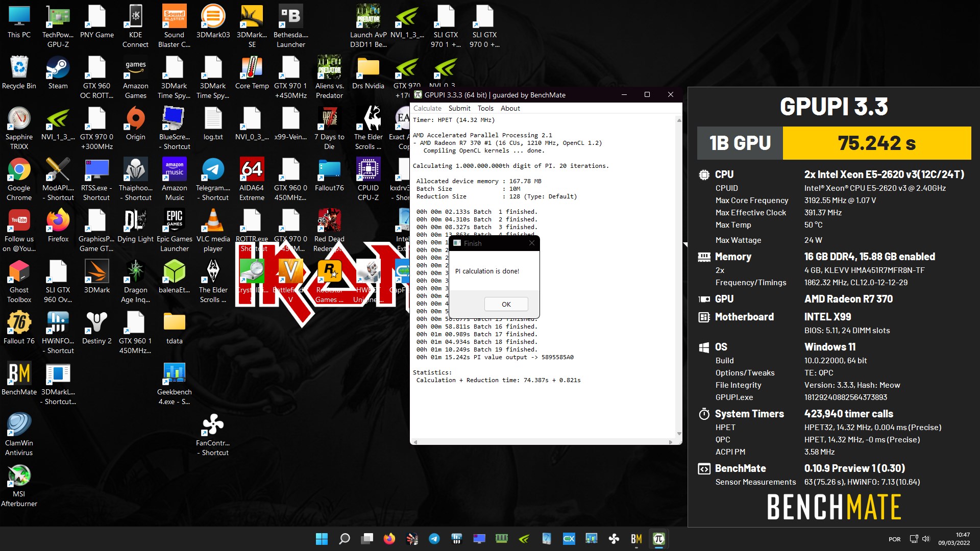Launch Bethesda Launcher icon

291,27
